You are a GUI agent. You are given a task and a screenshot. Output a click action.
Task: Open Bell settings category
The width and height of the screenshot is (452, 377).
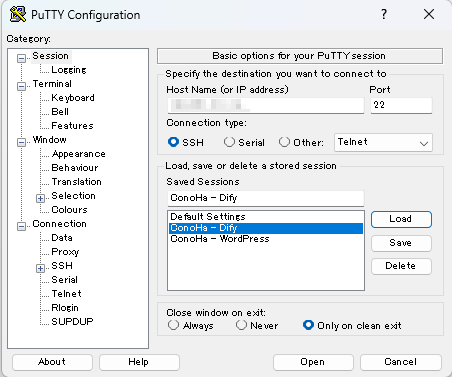60,112
